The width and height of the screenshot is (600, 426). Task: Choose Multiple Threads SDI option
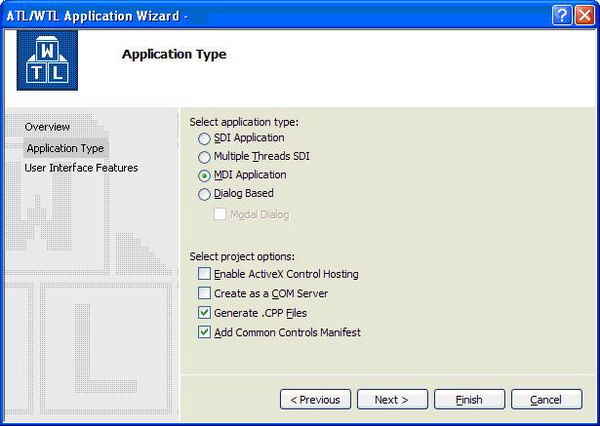204,157
